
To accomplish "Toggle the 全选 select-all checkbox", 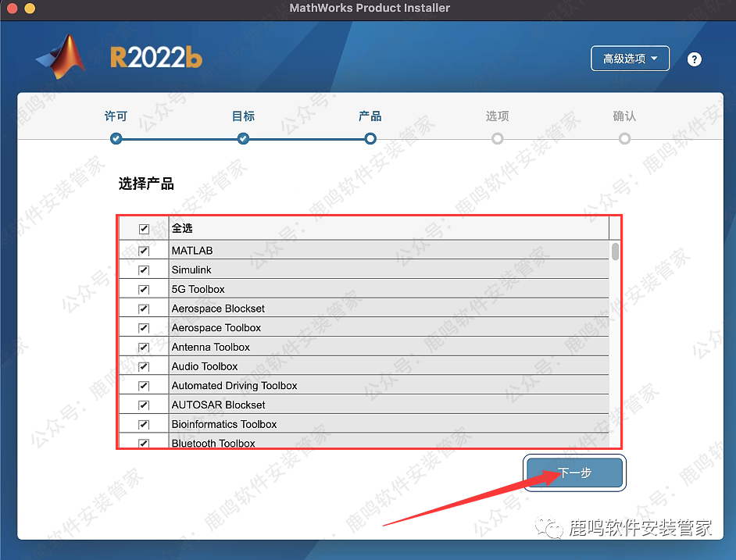I will 144,229.
